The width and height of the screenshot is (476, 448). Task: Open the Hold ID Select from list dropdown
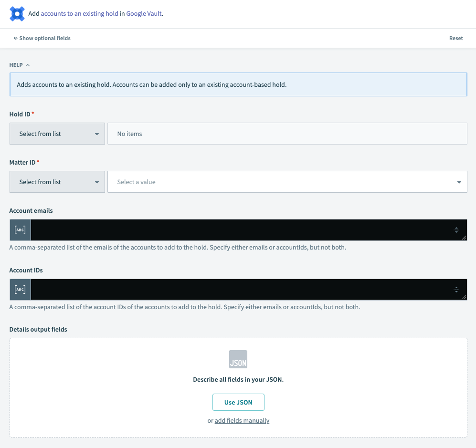point(57,134)
